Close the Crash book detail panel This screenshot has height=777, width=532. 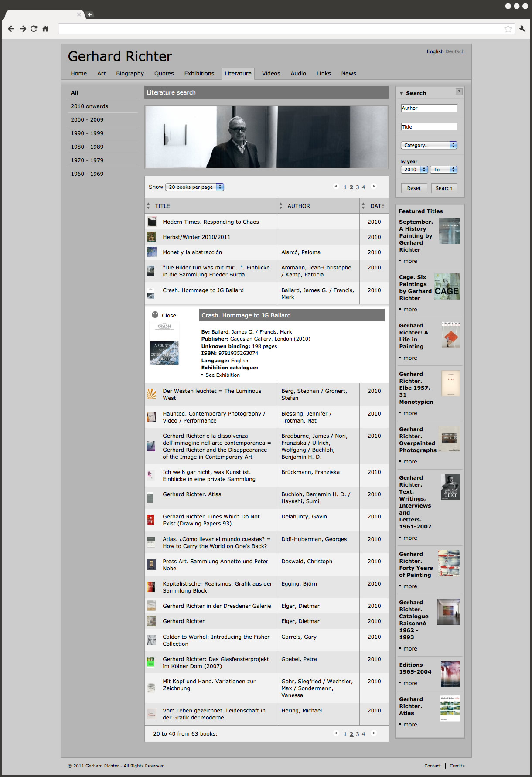[155, 315]
